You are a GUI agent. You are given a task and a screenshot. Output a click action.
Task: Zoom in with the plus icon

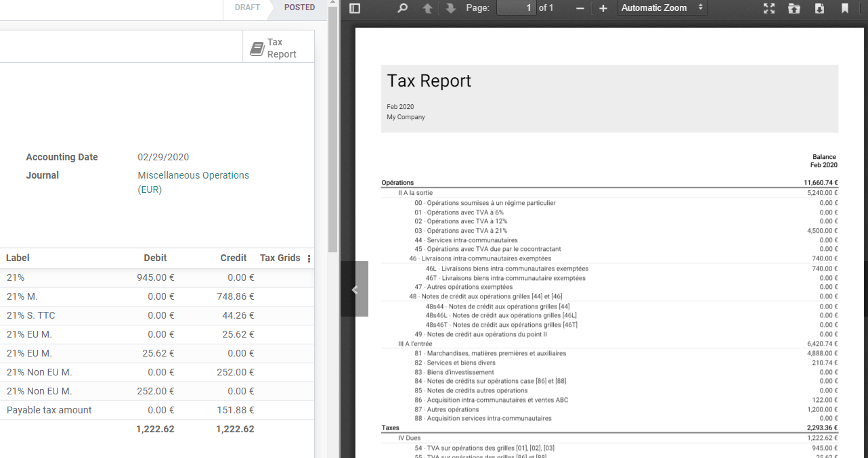603,8
